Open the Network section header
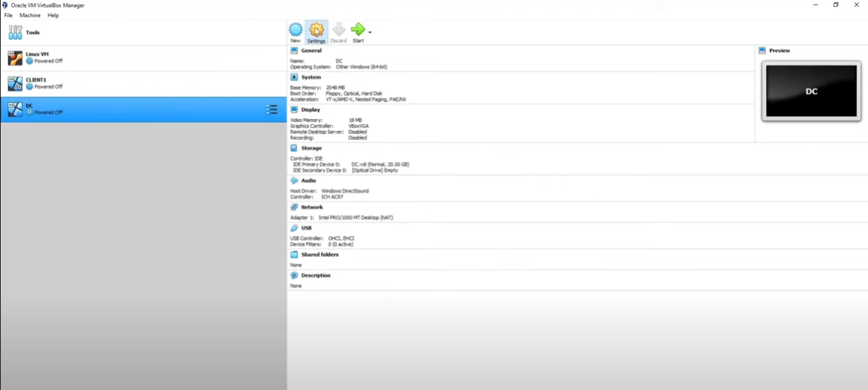Viewport: 868px width, 390px height. 312,207
